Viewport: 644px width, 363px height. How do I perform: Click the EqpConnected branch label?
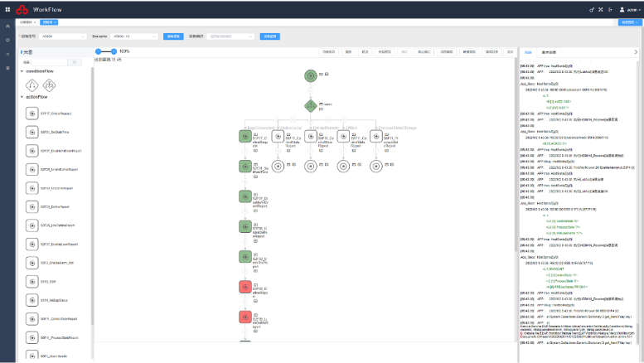click(x=261, y=128)
